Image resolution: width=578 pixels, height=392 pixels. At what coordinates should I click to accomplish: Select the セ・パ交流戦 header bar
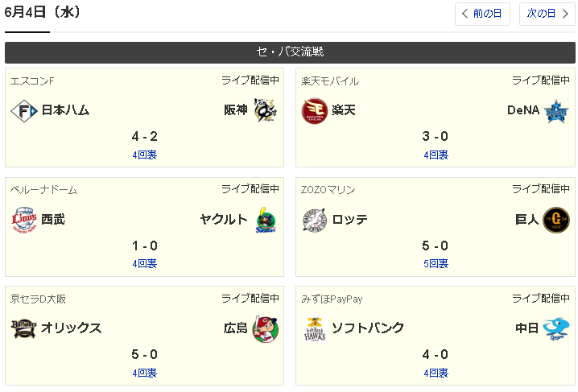tap(290, 52)
